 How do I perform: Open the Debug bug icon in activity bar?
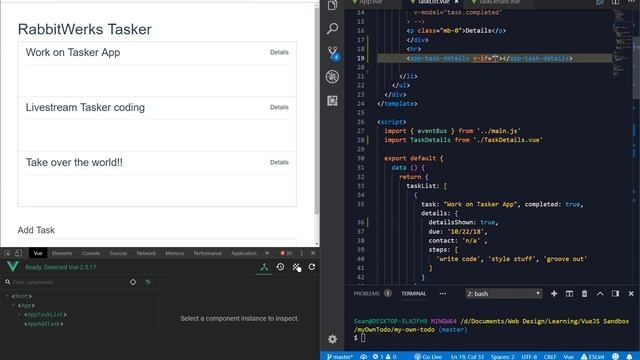point(332,77)
